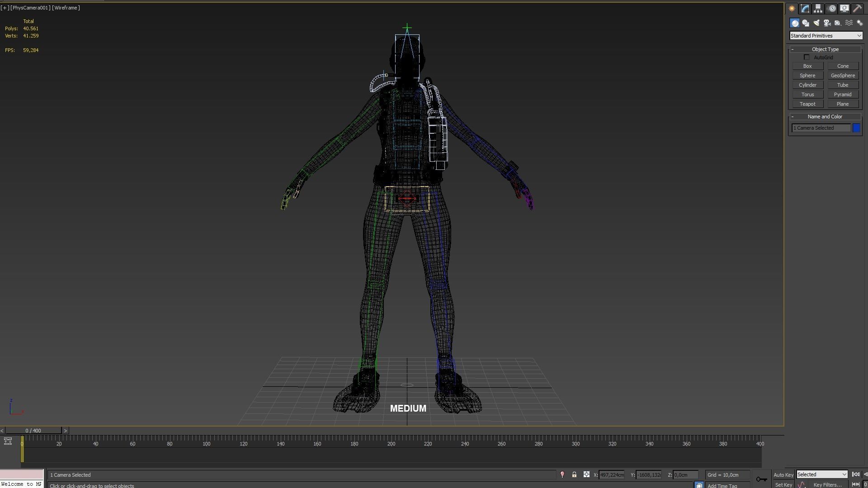Click the 0 / 400 time slider
The image size is (868, 488).
pyautogui.click(x=33, y=431)
